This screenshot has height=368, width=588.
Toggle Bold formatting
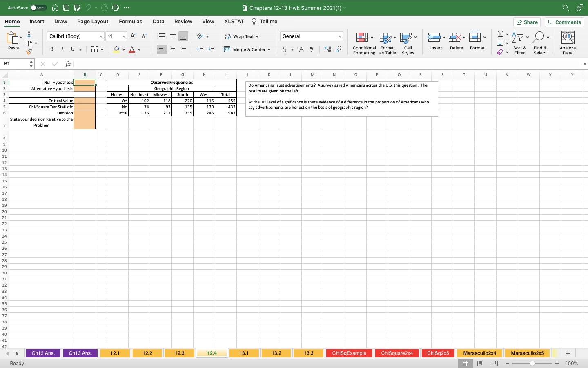pos(52,49)
